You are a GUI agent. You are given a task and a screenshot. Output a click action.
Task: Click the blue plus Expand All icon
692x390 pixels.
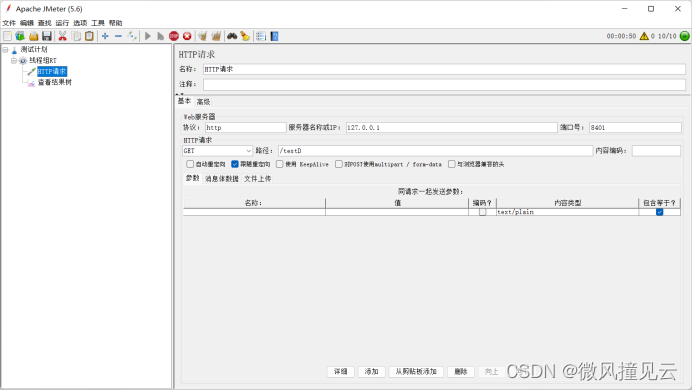coord(105,36)
